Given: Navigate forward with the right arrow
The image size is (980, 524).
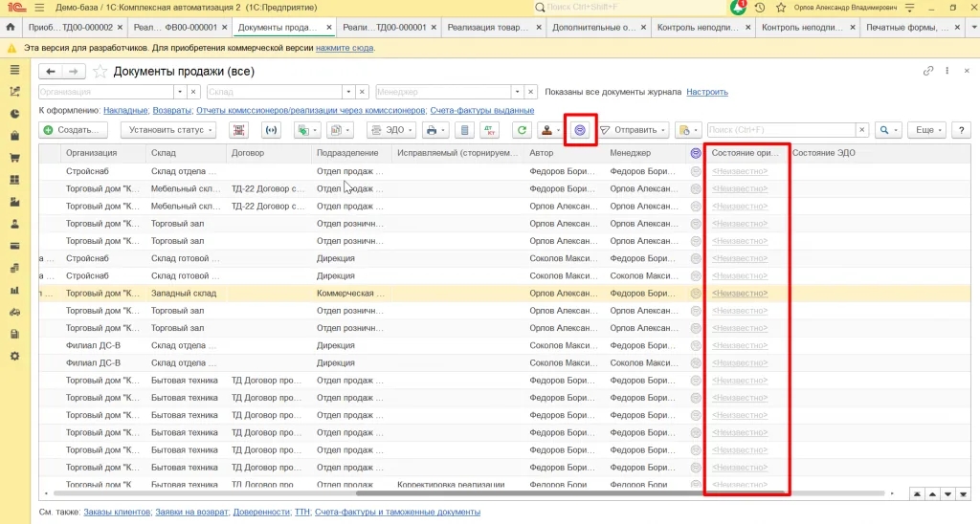Looking at the screenshot, I should click(73, 71).
